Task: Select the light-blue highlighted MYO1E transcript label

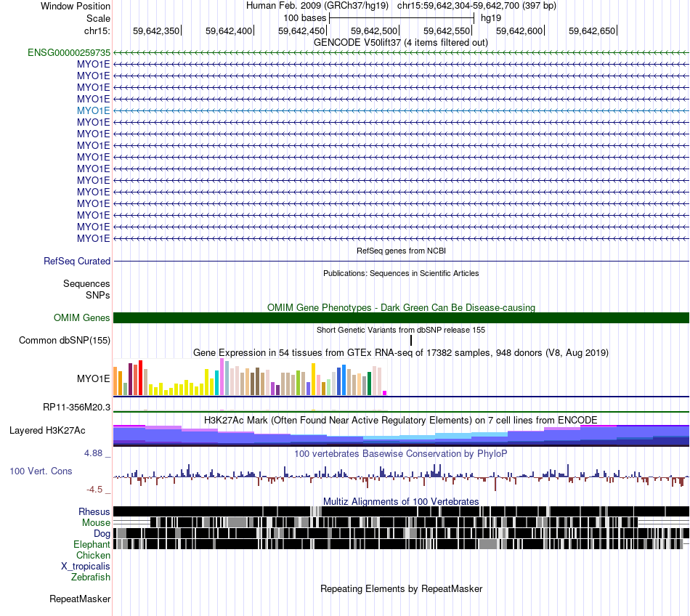Action: 93,111
